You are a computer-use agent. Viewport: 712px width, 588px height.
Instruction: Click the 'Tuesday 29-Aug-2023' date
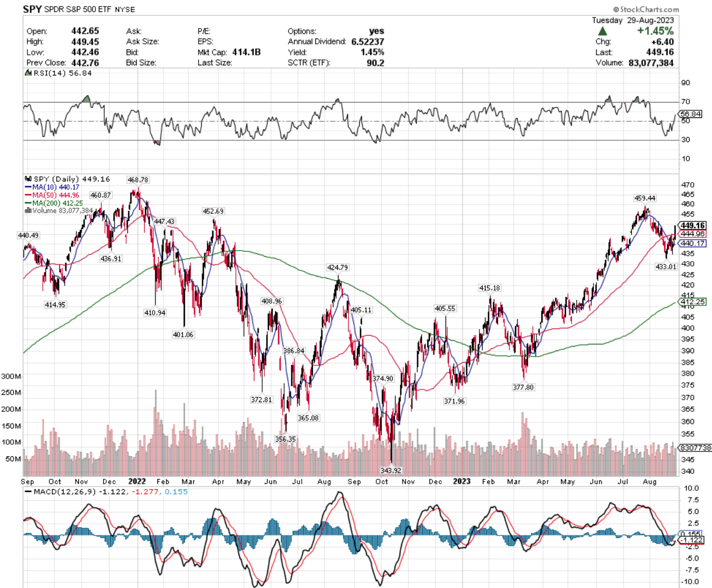pos(632,20)
